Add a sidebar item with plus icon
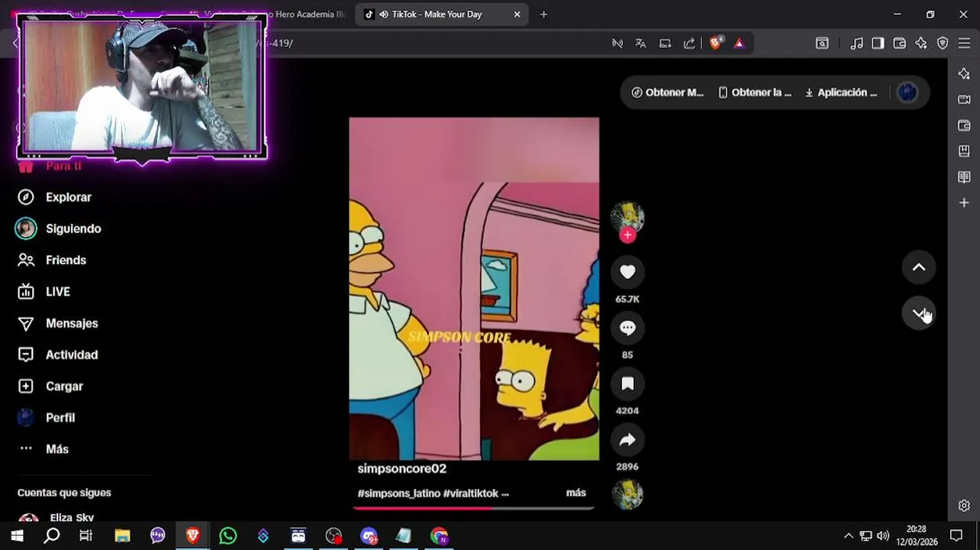 point(964,203)
